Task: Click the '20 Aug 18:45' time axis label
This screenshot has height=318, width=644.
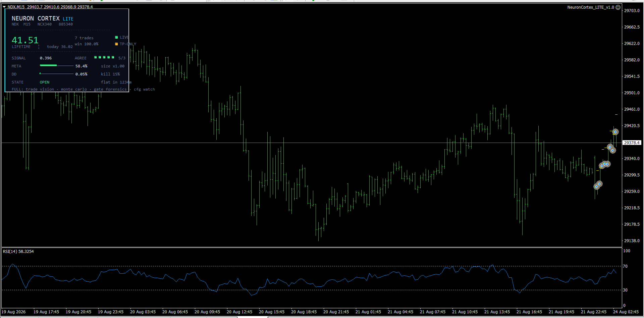Action: (304, 312)
